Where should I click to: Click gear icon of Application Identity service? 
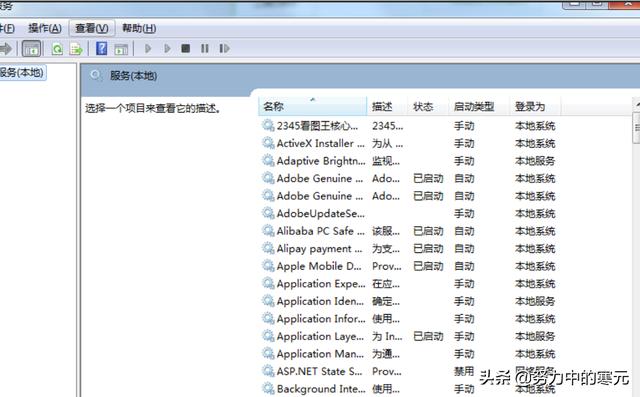coord(268,301)
